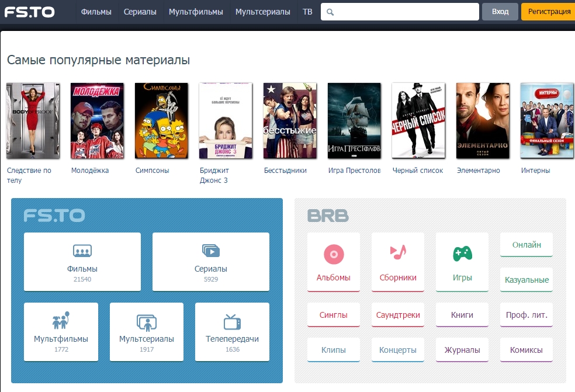Click the Сборники music note icon
Screen dimensions: 575x392
398,252
